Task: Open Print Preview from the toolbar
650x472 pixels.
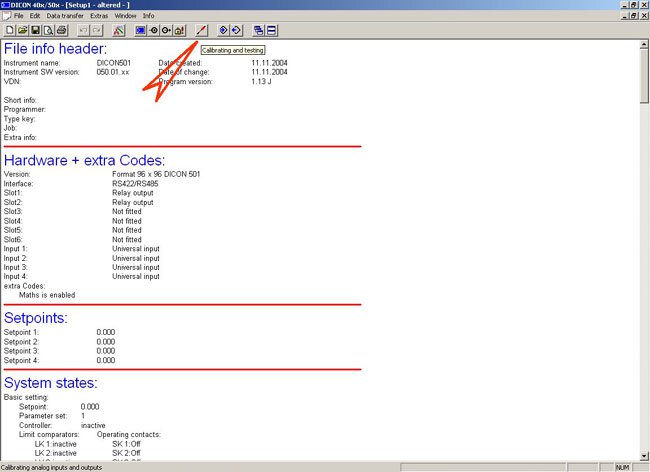Action: 47,30
